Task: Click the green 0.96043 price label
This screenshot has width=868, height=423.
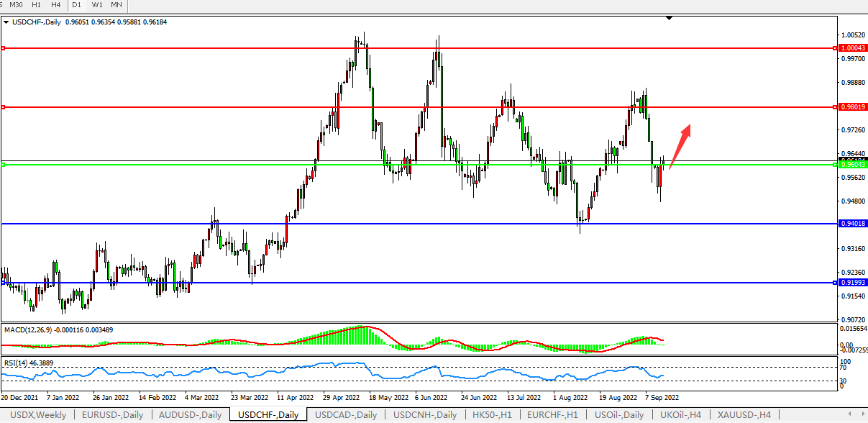Action: [853, 165]
